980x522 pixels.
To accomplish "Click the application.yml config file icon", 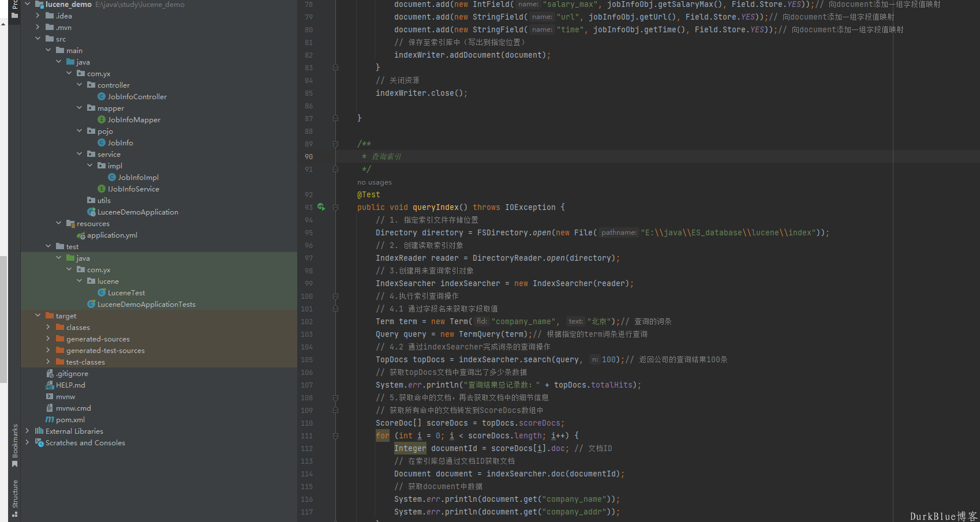I will pyautogui.click(x=81, y=235).
